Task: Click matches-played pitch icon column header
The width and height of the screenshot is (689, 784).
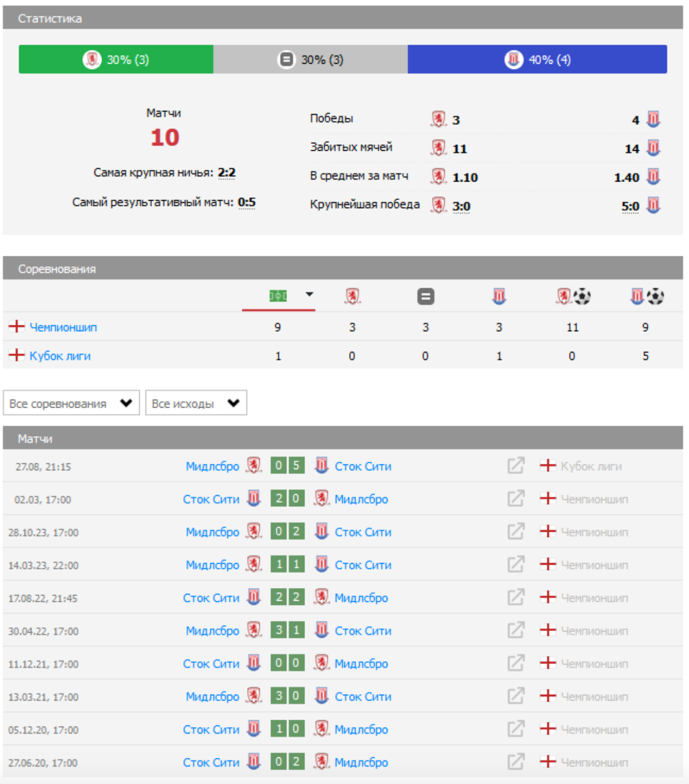Action: pos(278,296)
